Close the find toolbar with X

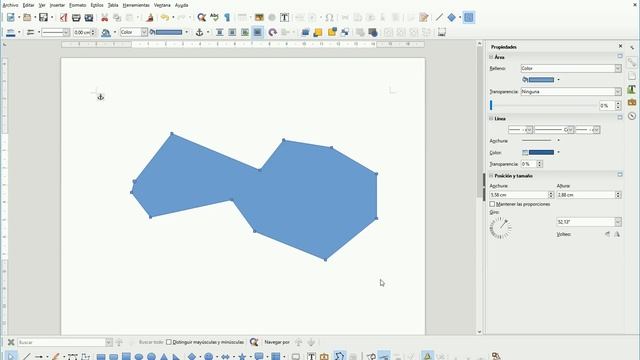[11, 342]
